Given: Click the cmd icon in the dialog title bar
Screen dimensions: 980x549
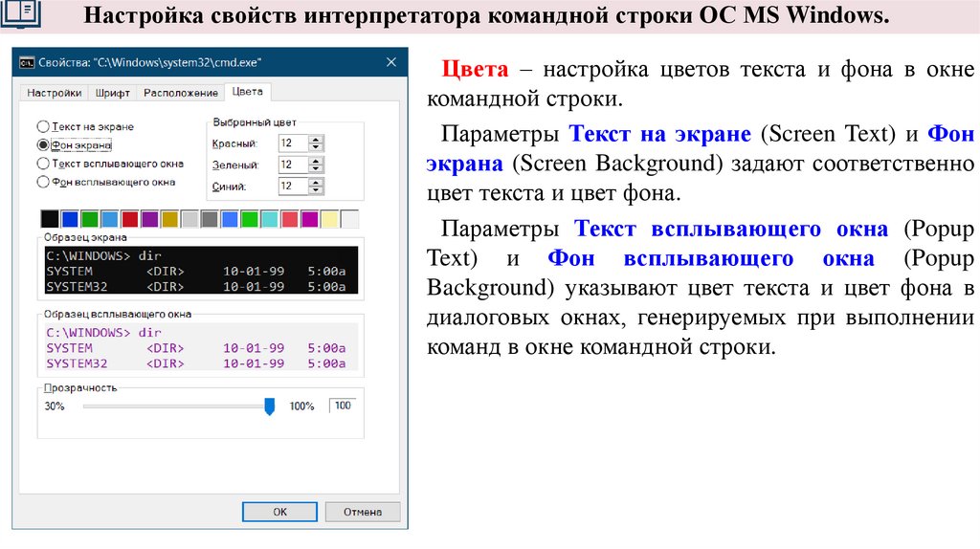Looking at the screenshot, I should (26, 62).
